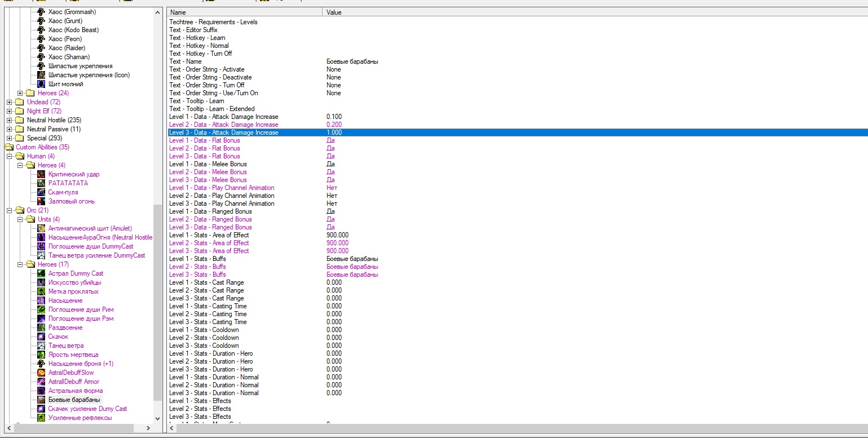Collapse the Heroes (4) folder under Human
The image size is (868, 438).
click(20, 165)
